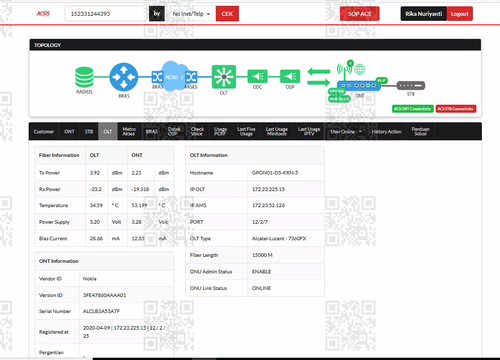
Task: Click the ONU Link Status value ONLINE
Action: pos(261,288)
